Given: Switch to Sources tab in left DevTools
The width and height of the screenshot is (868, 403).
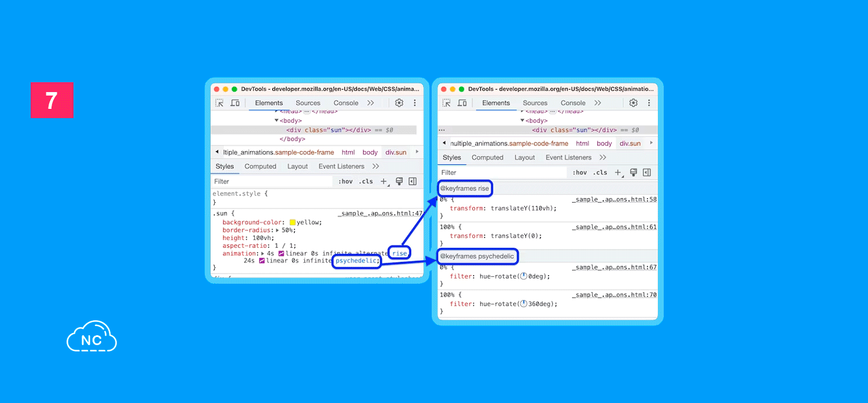Looking at the screenshot, I should 308,103.
